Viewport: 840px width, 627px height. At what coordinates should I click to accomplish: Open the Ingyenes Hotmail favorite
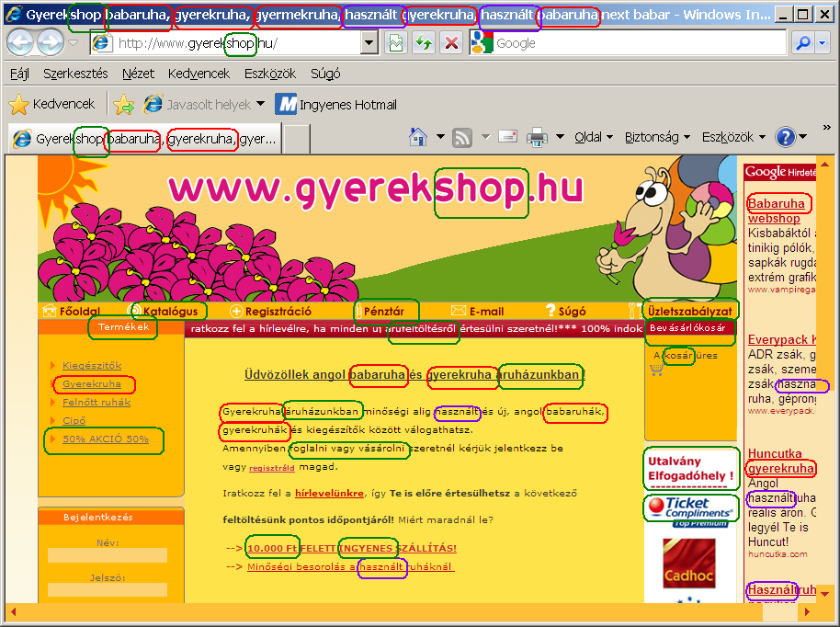(335, 105)
